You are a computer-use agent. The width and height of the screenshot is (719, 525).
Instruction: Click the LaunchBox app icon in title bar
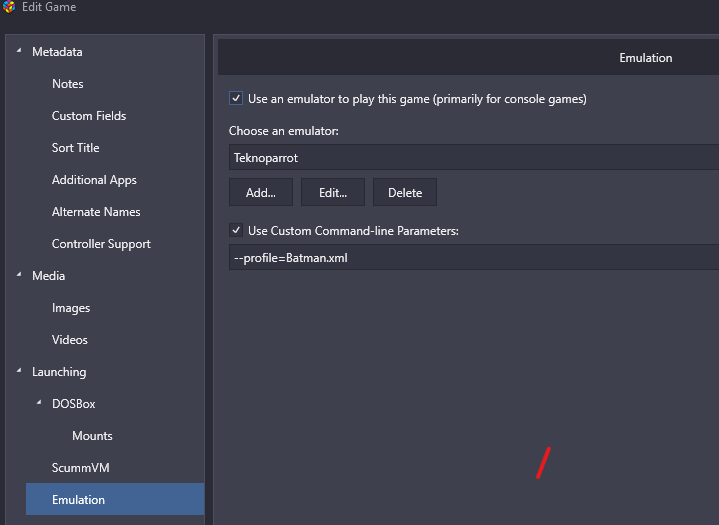pyautogui.click(x=9, y=8)
